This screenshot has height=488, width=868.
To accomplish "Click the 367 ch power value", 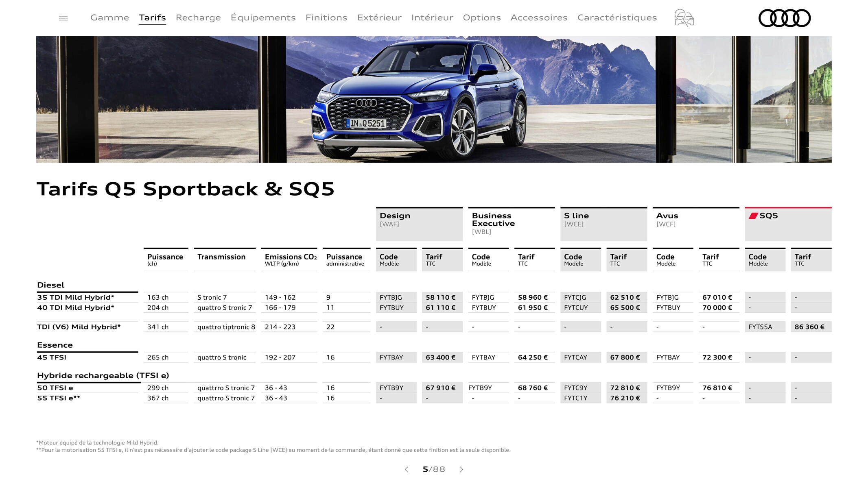I will point(158,398).
